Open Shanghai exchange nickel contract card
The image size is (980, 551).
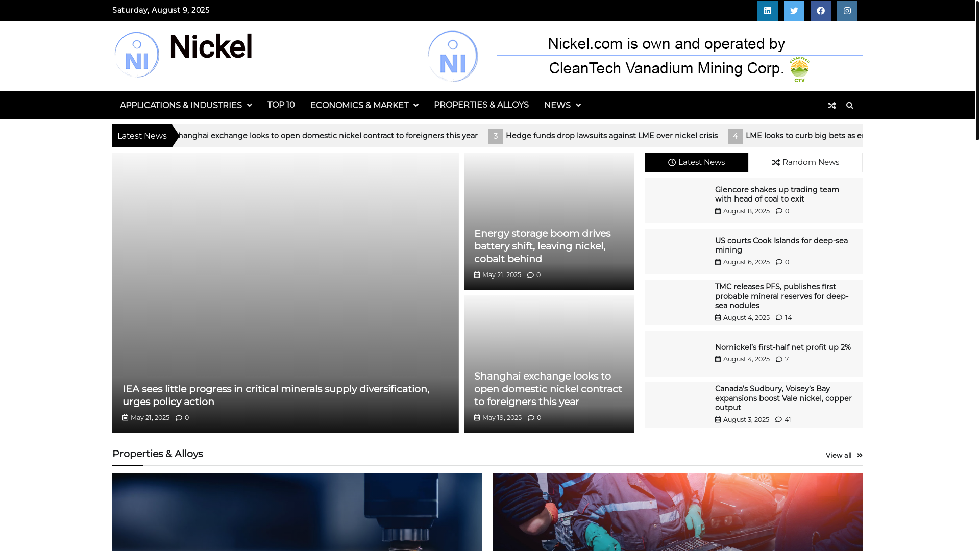point(548,389)
